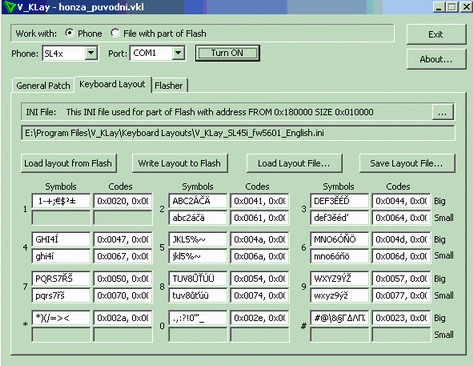The image size is (473, 366).
Task: Click hash key symbols field #@
Action: coord(339,318)
